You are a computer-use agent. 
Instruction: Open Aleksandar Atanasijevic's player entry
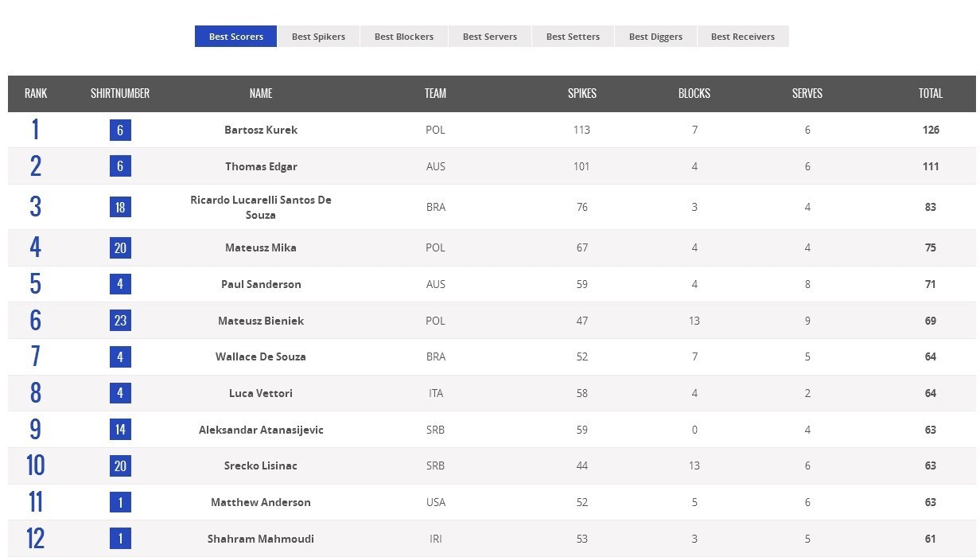pyautogui.click(x=261, y=430)
